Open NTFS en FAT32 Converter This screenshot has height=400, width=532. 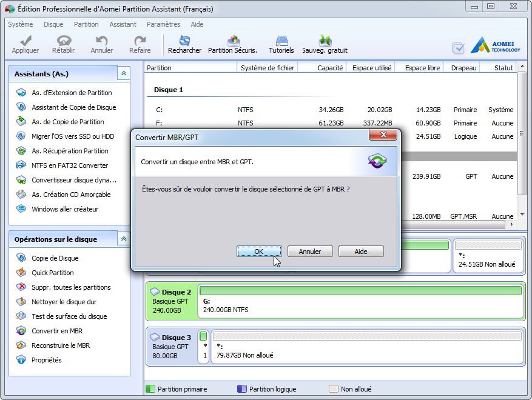click(70, 165)
